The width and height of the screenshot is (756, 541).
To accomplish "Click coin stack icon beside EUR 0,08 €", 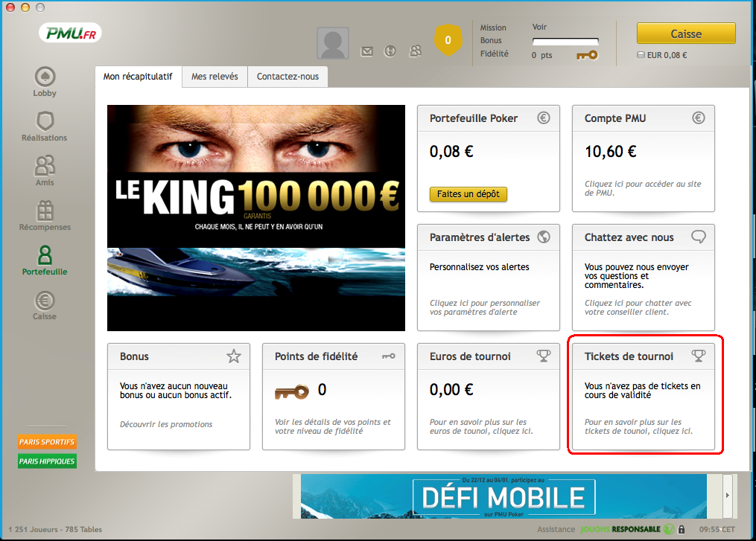I will 641,55.
